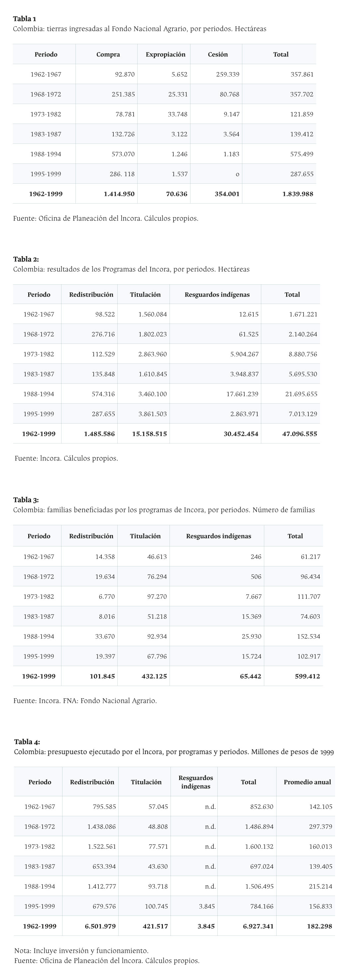Select the Tabla 2: title text

pos(26,259)
